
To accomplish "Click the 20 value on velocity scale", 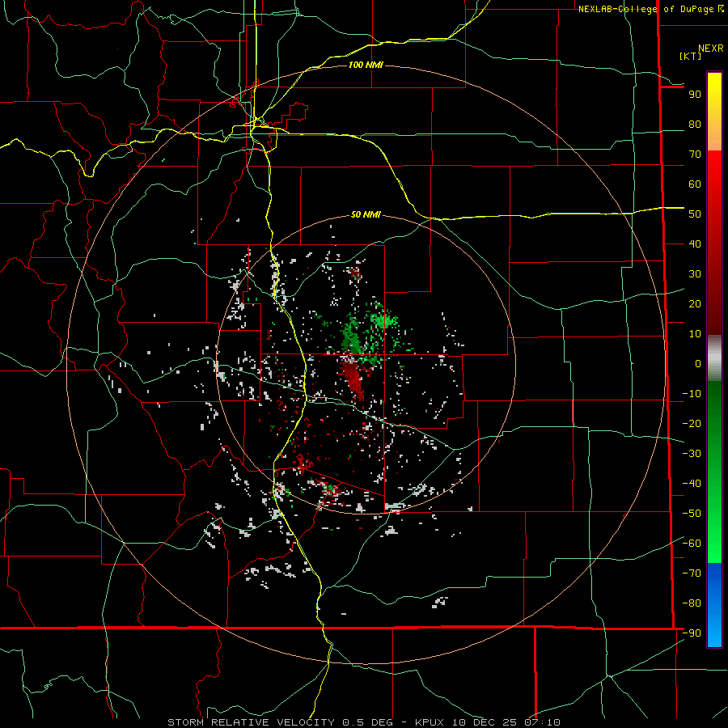I will coord(695,304).
